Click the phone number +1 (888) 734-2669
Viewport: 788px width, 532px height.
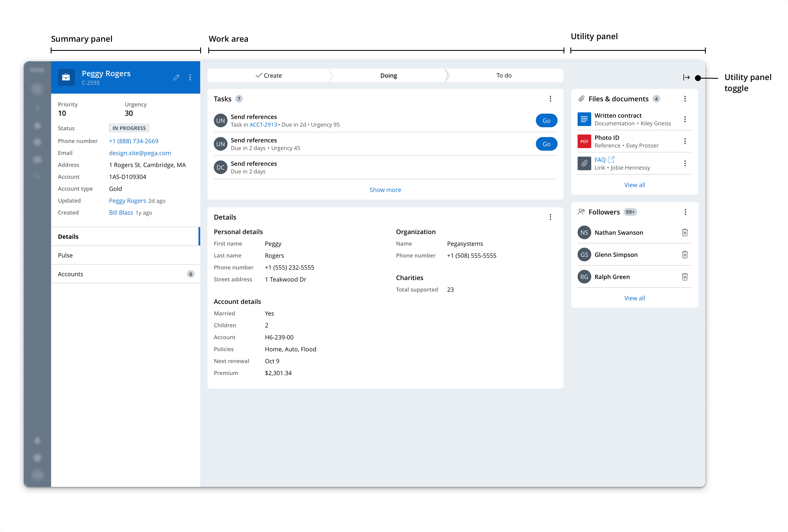(x=134, y=141)
